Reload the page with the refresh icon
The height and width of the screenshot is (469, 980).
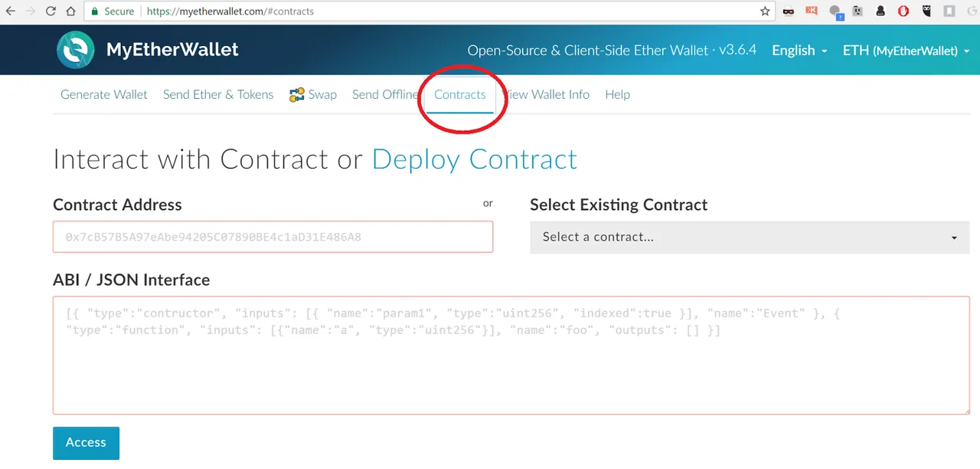[51, 11]
